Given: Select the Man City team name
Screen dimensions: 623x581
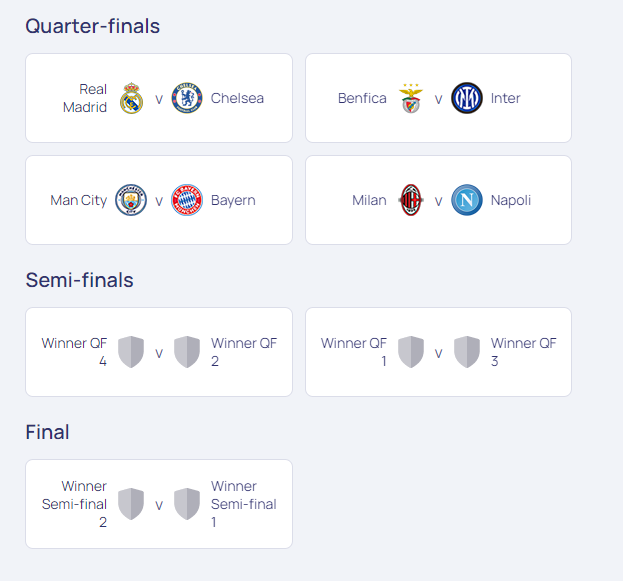Looking at the screenshot, I should click(x=79, y=200).
